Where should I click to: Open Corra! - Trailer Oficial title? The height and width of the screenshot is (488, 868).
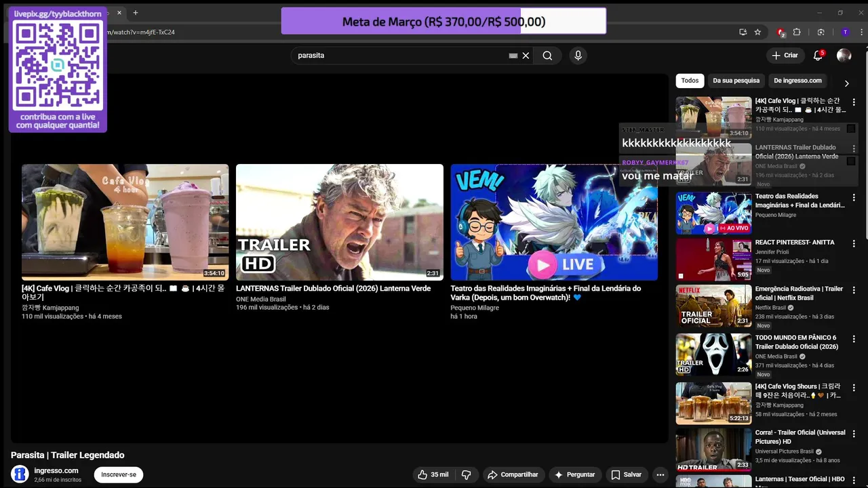coord(800,436)
